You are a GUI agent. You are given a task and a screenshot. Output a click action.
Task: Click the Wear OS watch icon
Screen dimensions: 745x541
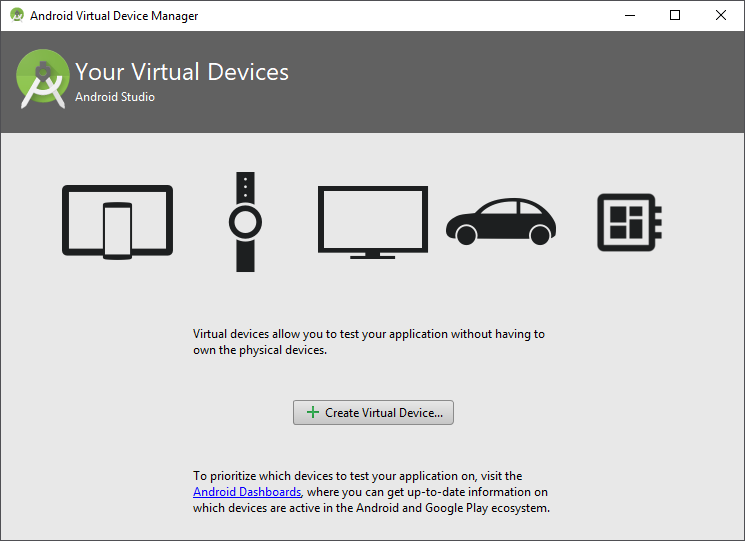(245, 222)
